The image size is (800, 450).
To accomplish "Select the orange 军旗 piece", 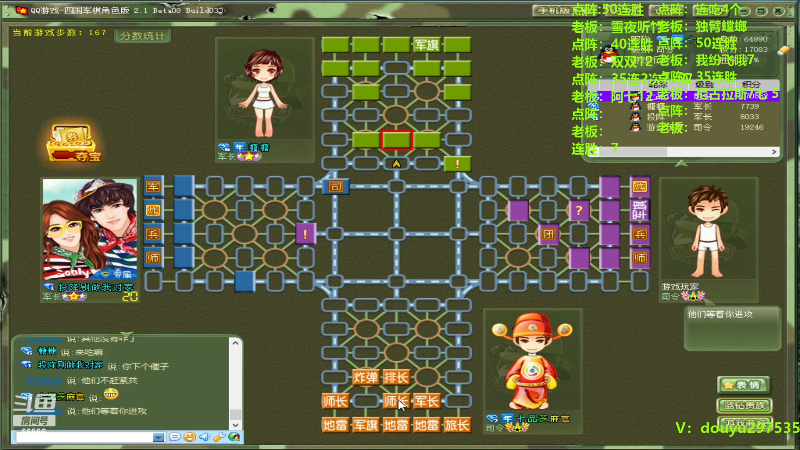I will [x=366, y=425].
